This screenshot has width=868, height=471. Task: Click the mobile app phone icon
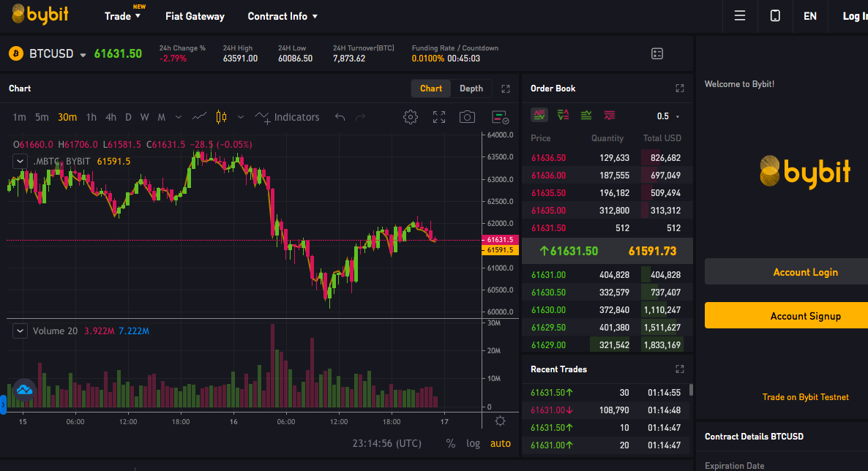pos(775,16)
